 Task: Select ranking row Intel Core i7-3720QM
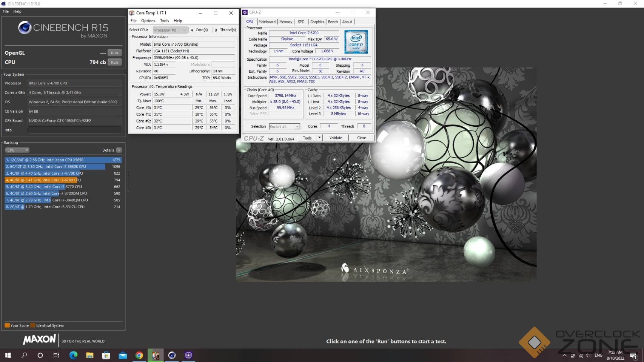[x=63, y=193]
